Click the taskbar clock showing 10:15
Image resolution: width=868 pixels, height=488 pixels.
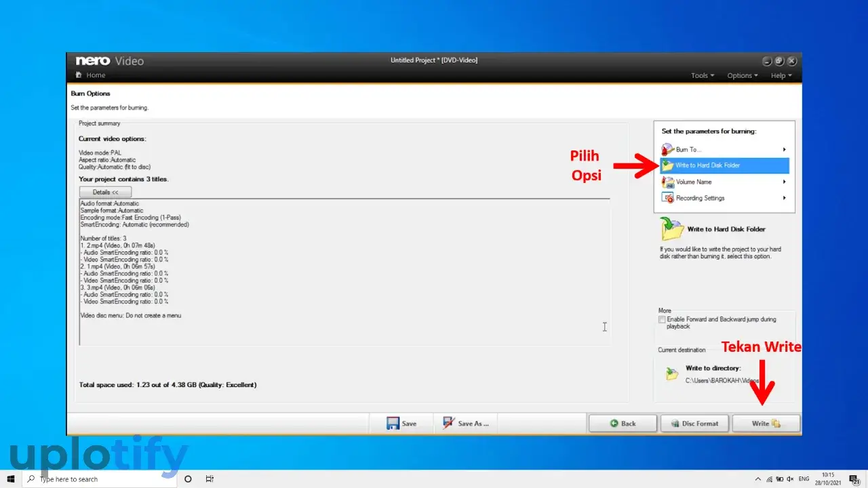click(829, 479)
